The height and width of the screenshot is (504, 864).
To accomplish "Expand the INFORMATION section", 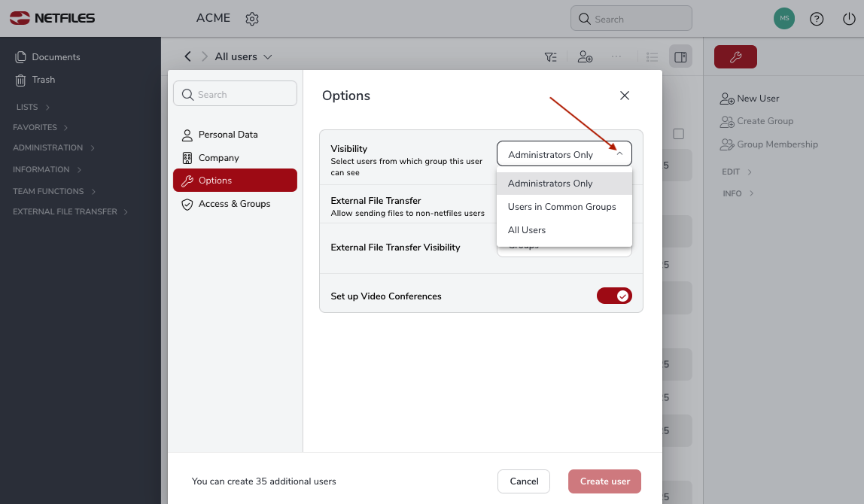I will coord(47,170).
